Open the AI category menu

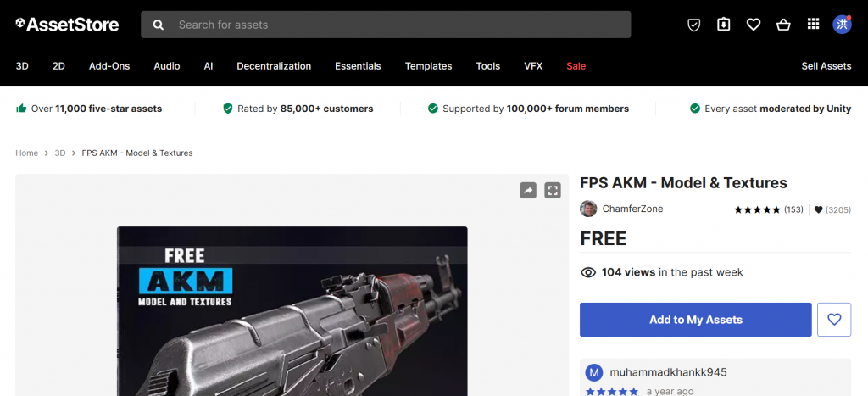(209, 66)
